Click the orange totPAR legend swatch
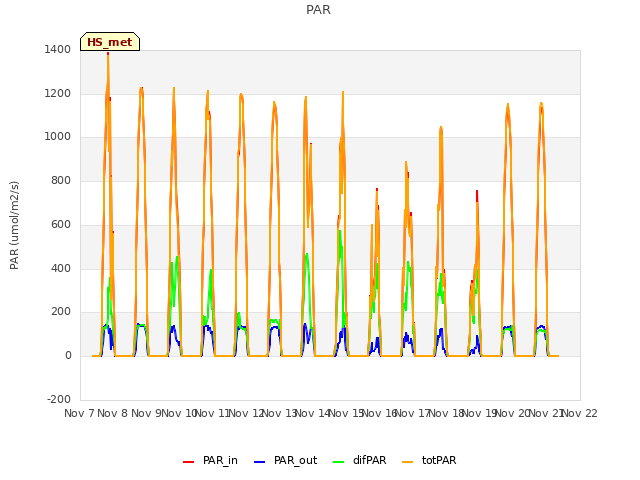The width and height of the screenshot is (640, 480). point(407,462)
